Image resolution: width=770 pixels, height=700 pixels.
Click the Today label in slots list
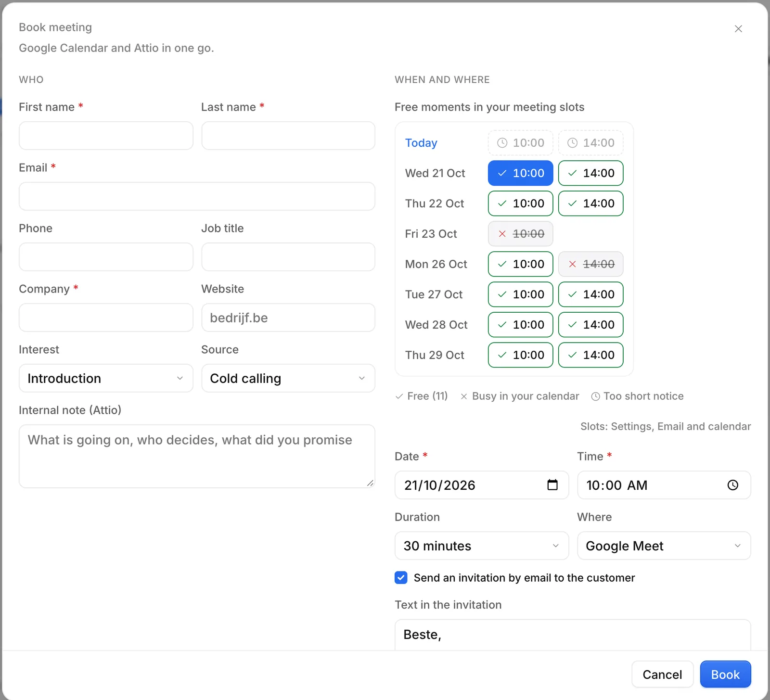[x=421, y=143]
